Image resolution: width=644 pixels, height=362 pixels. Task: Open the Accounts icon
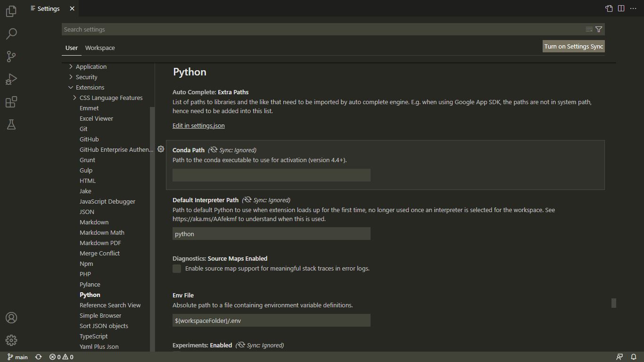click(11, 318)
